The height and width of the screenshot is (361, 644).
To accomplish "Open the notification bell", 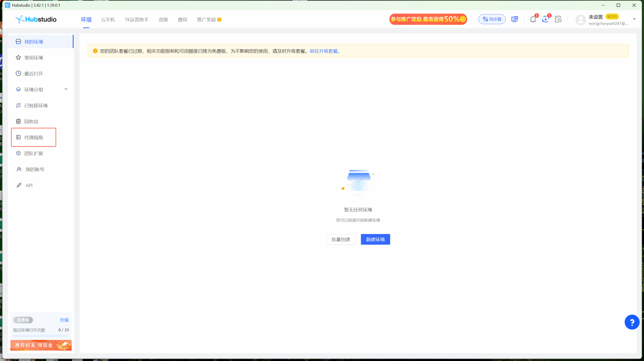I will (533, 19).
